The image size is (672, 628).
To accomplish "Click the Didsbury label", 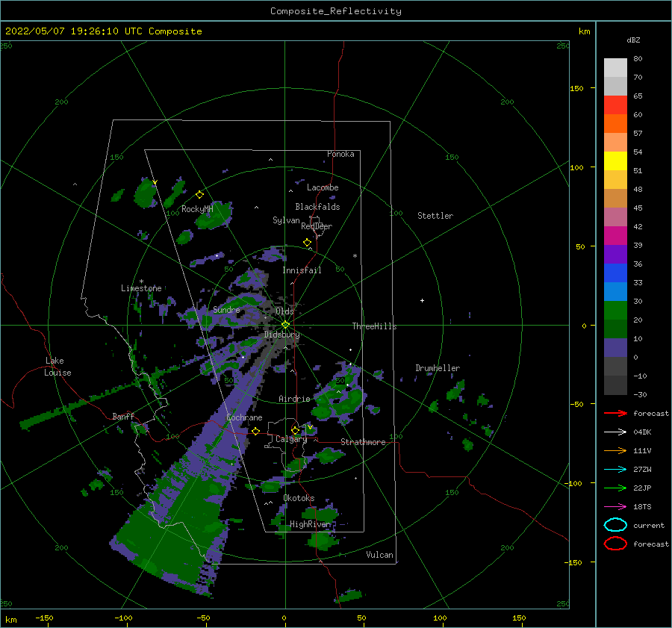I will pyautogui.click(x=281, y=335).
